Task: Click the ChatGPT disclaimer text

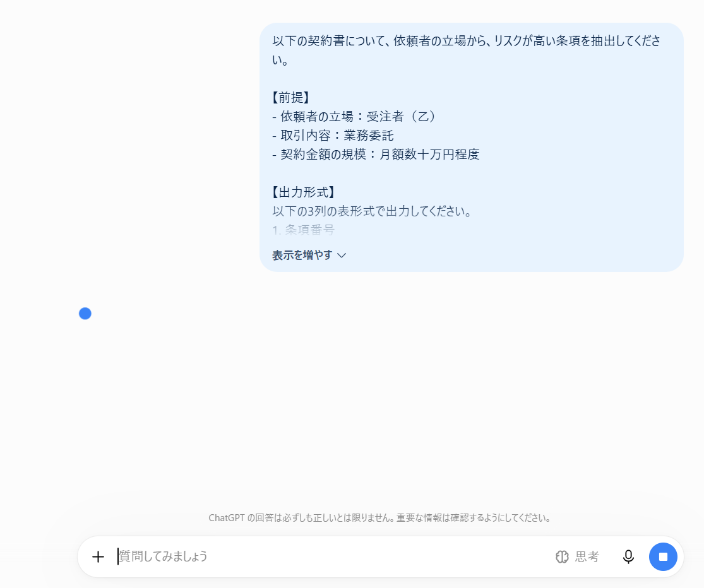Action: pos(380,517)
